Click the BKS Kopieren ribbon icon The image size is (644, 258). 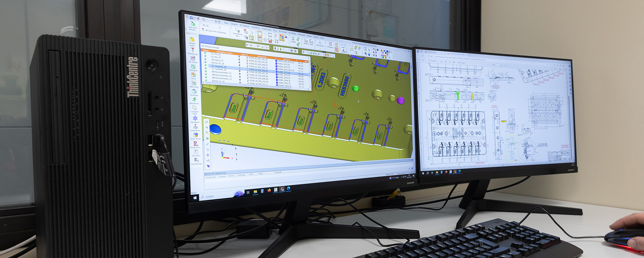coord(320,44)
